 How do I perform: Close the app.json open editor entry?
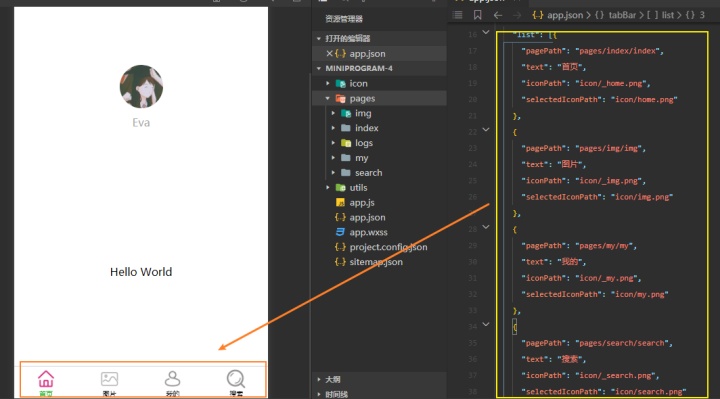(329, 53)
